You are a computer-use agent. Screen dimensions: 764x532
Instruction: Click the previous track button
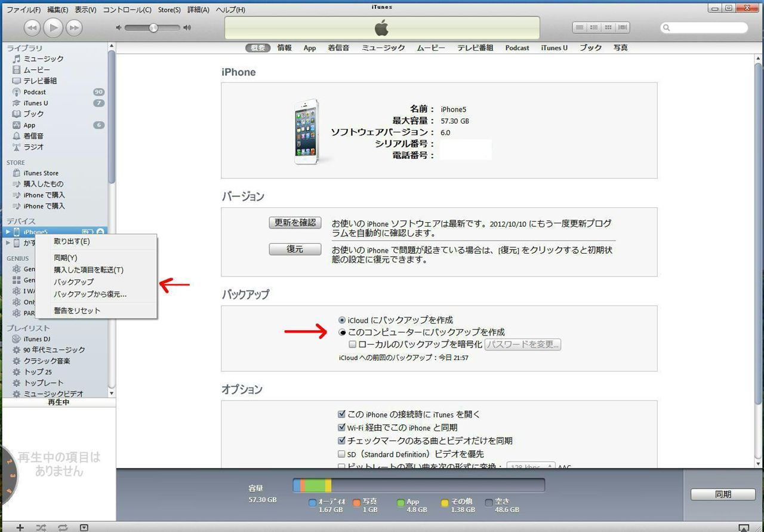[x=32, y=27]
